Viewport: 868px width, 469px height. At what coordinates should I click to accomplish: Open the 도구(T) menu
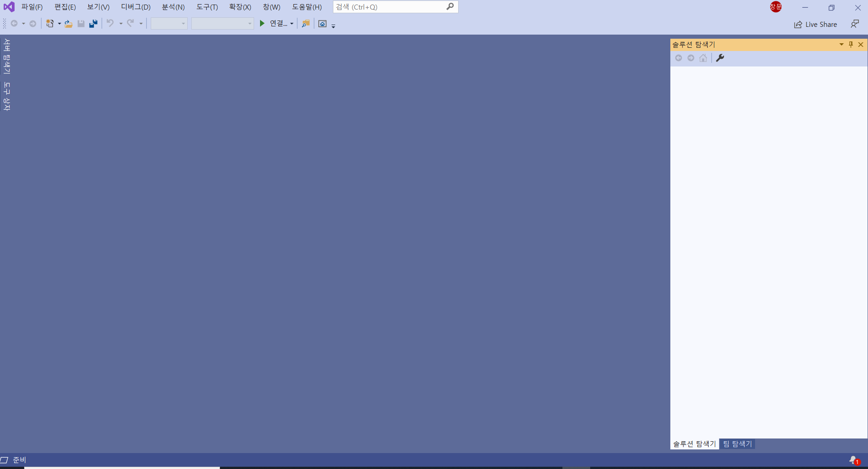(x=207, y=7)
